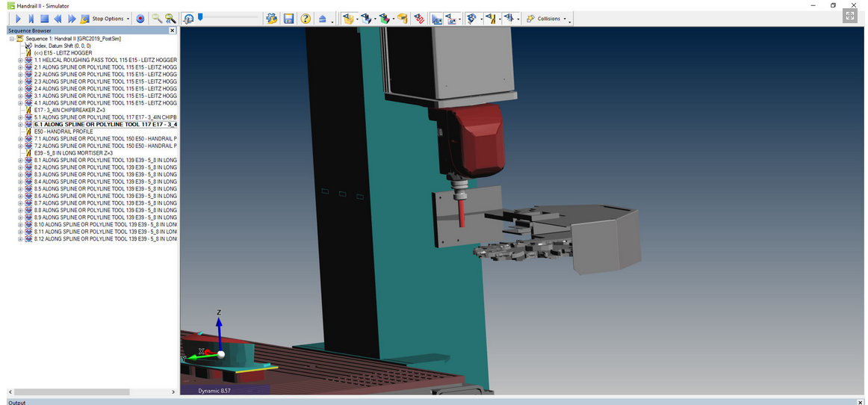Click the simulation speed slider handle

click(x=200, y=16)
